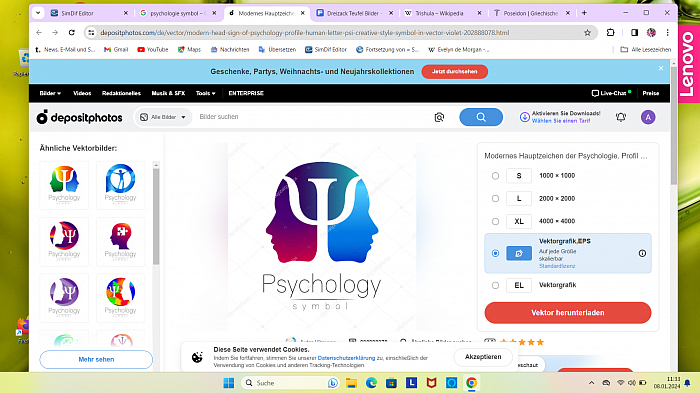
Task: Click the Vektor herunterladen button
Action: (567, 313)
